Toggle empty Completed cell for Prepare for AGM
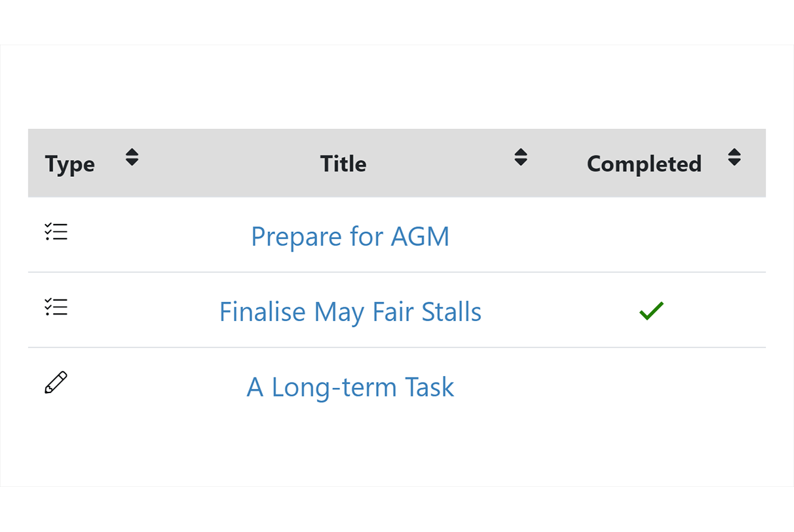 [651, 235]
